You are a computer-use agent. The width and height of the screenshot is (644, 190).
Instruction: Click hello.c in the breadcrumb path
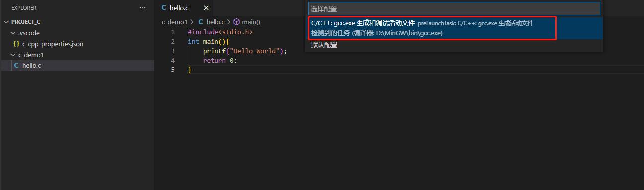215,22
